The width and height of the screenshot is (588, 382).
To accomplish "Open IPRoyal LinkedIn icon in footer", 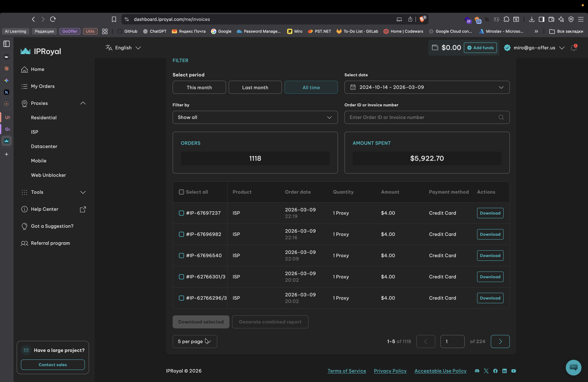I will point(504,371).
